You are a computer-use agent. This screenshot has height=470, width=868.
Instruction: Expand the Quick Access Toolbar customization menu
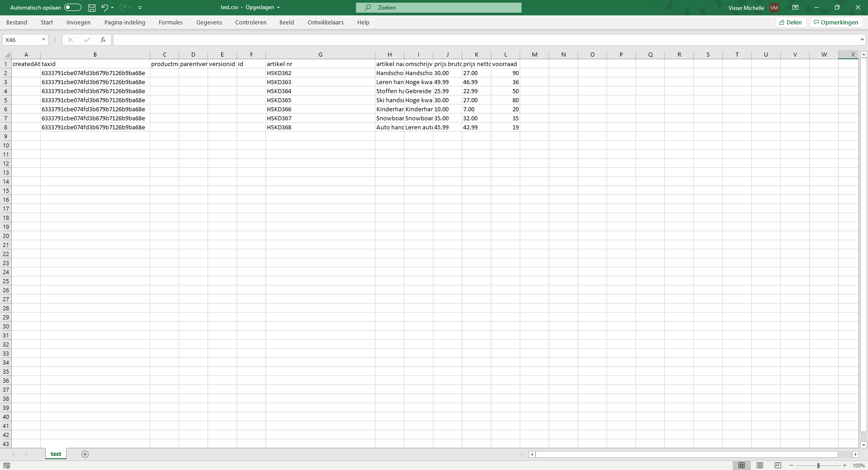(140, 8)
